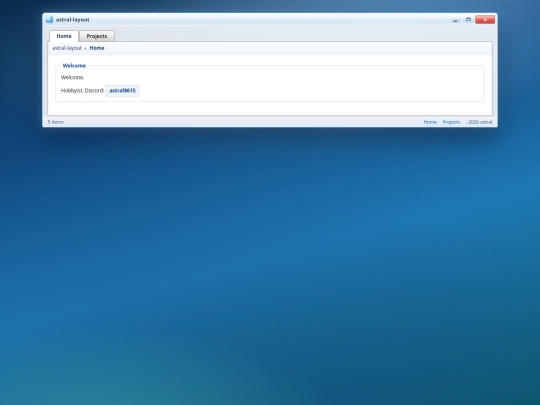Click the Home breadcrumb entry
Image resolution: width=540 pixels, height=405 pixels.
tap(97, 48)
